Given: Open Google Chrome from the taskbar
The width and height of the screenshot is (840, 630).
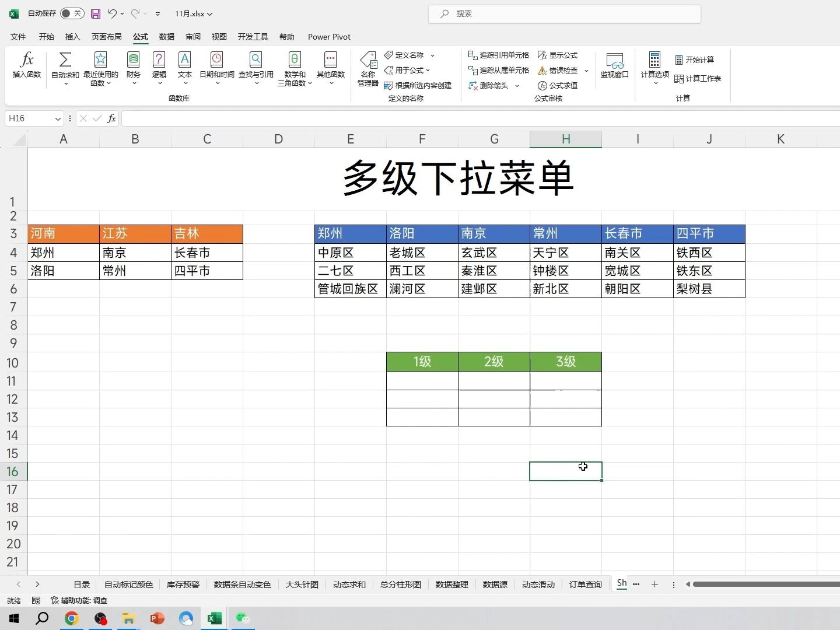Looking at the screenshot, I should click(x=71, y=618).
